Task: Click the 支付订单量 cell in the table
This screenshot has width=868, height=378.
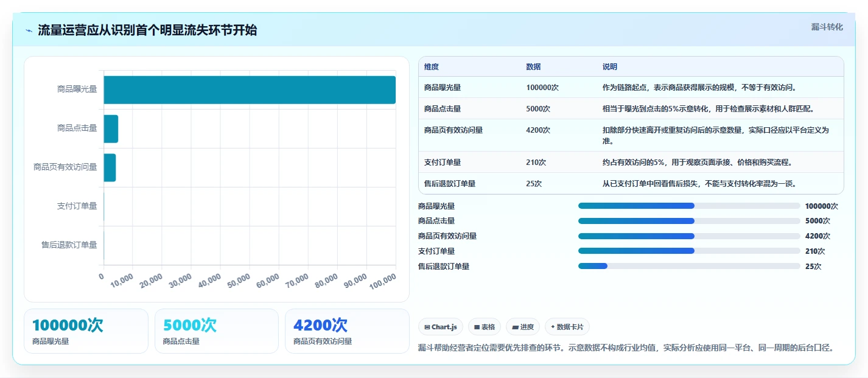Action: (x=443, y=163)
